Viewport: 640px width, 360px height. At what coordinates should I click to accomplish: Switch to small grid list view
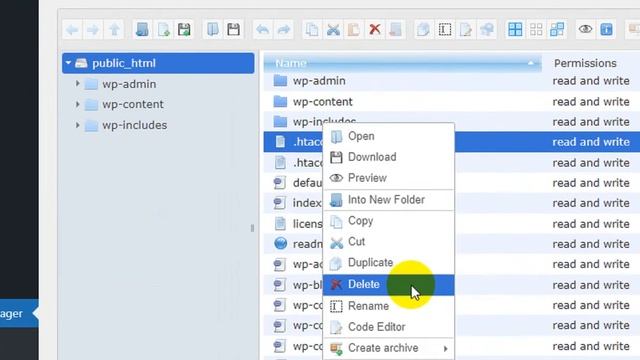(536, 29)
